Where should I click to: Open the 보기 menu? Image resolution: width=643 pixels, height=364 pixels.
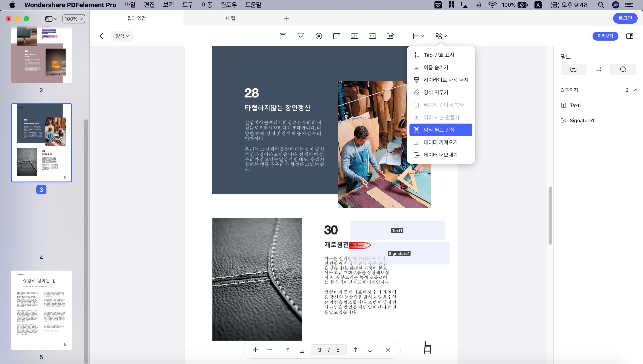point(168,5)
